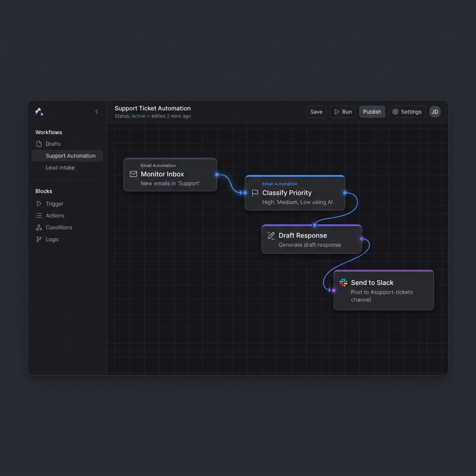This screenshot has width=476, height=476.
Task: Click the envelope icon on Monitor Inbox
Action: [133, 174]
